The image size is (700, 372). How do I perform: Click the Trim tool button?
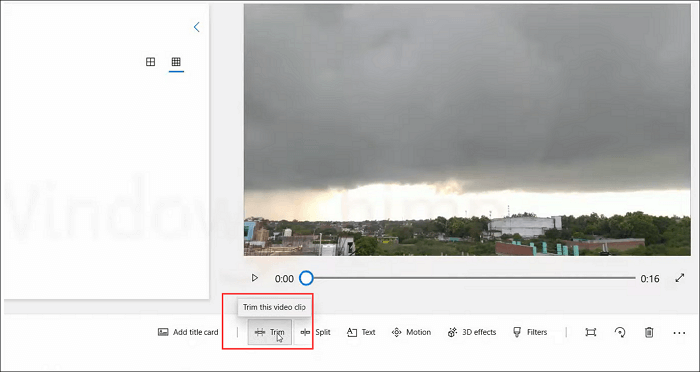pos(270,332)
